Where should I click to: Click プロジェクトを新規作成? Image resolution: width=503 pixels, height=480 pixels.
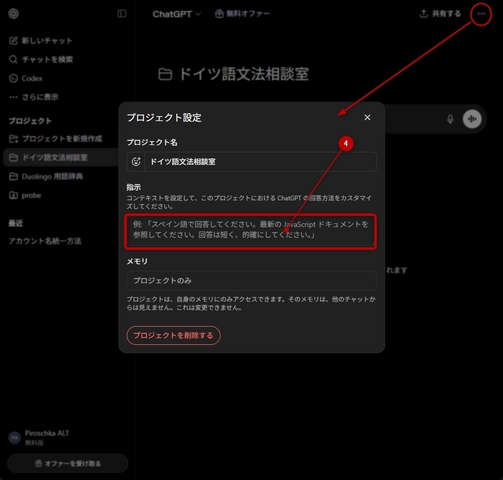(56, 139)
